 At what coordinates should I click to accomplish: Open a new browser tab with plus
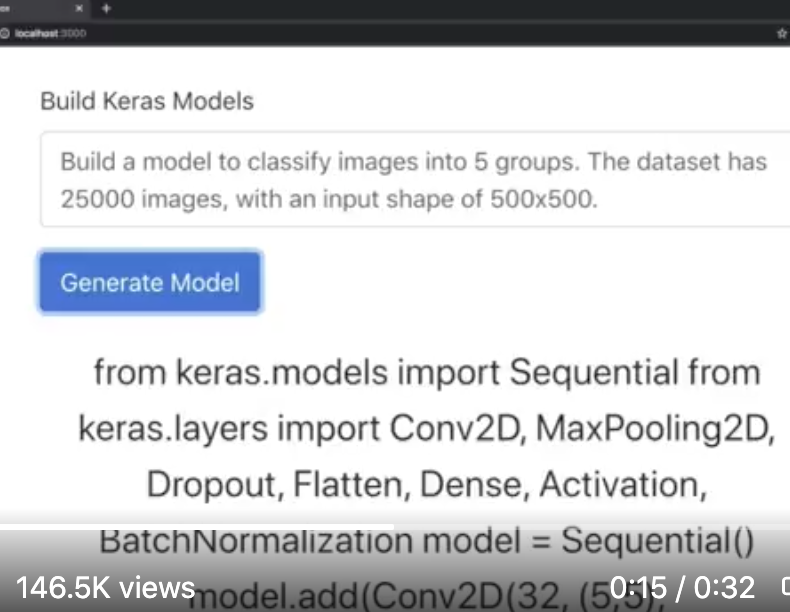106,9
